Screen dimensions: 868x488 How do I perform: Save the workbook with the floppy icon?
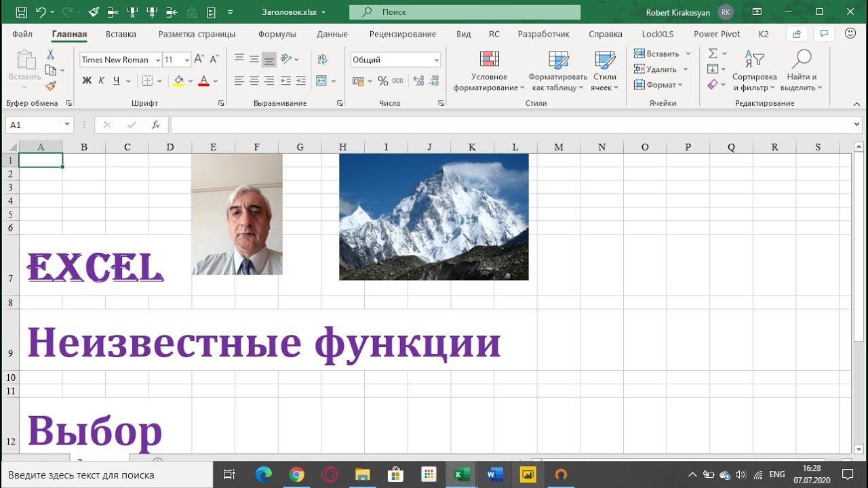(x=21, y=12)
